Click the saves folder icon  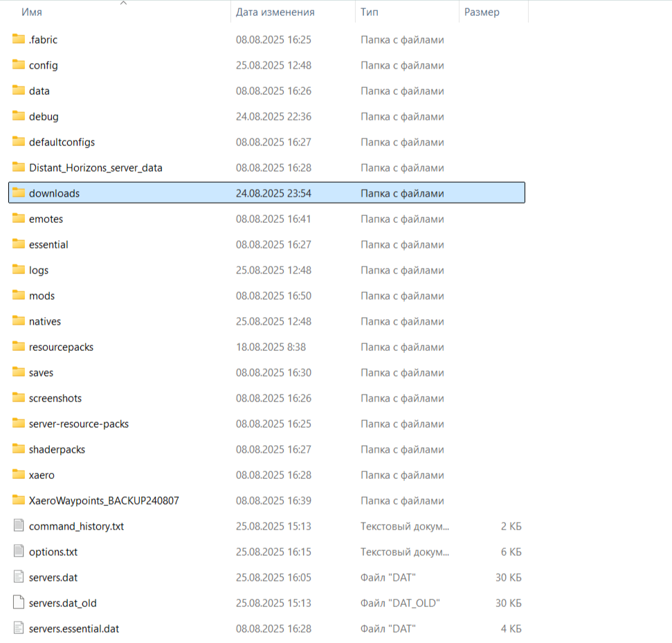click(19, 372)
